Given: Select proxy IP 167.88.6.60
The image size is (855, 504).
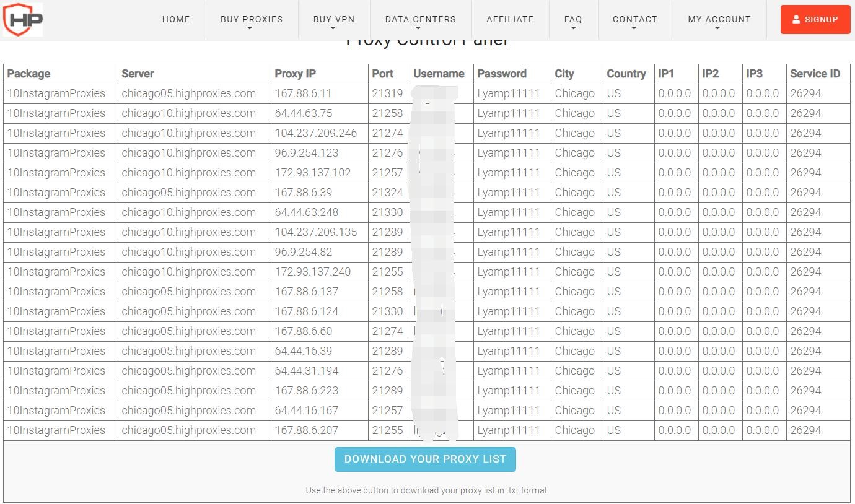Looking at the screenshot, I should tap(304, 331).
